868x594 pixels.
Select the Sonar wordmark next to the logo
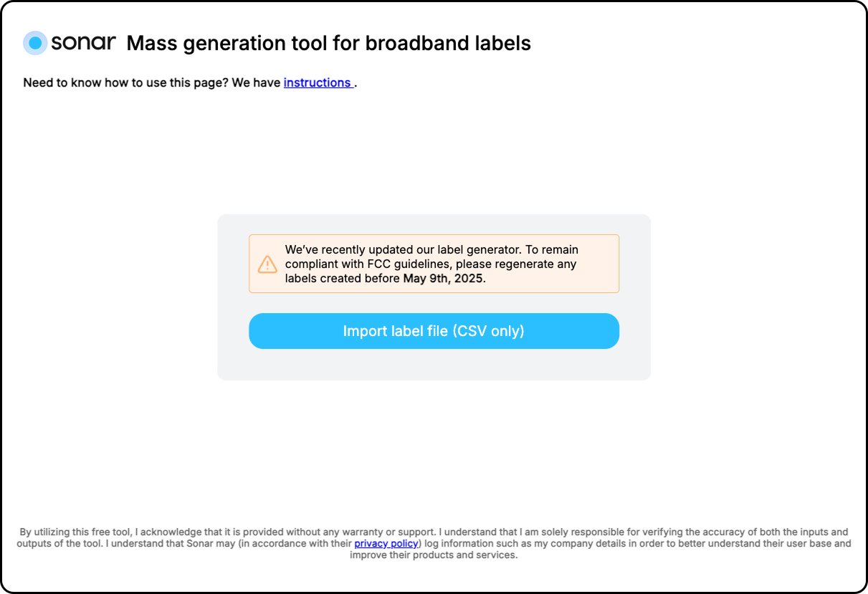tap(83, 43)
